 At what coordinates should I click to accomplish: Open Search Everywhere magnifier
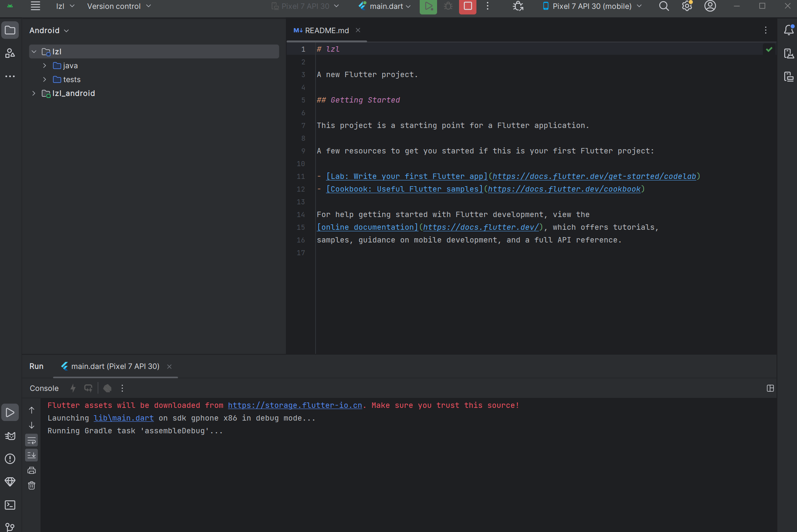pyautogui.click(x=664, y=6)
